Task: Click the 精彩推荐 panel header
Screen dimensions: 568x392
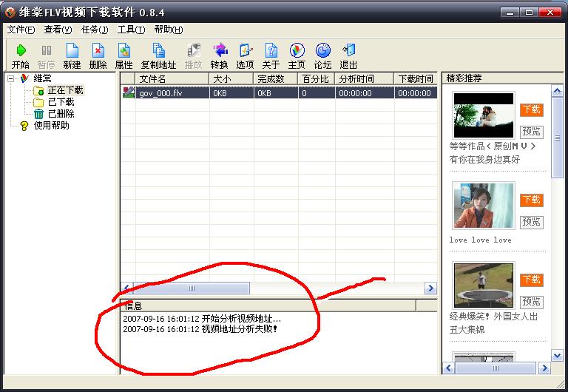Action: 503,78
